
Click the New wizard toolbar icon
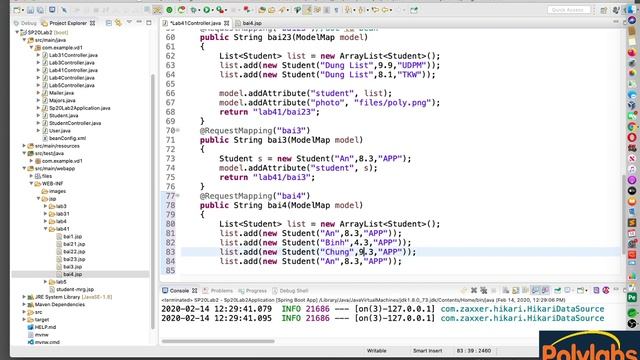[x=16, y=10]
